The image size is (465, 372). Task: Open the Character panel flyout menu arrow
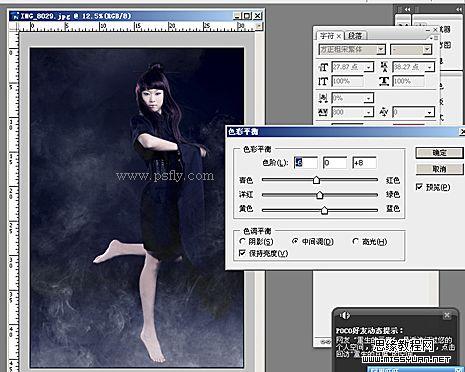click(x=433, y=38)
